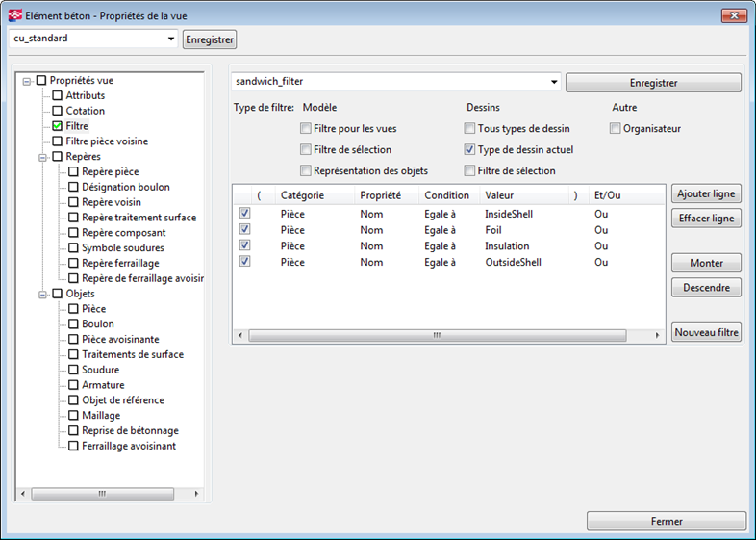Collapse the Propriétés vue tree root
The height and width of the screenshot is (540, 756).
[x=27, y=81]
